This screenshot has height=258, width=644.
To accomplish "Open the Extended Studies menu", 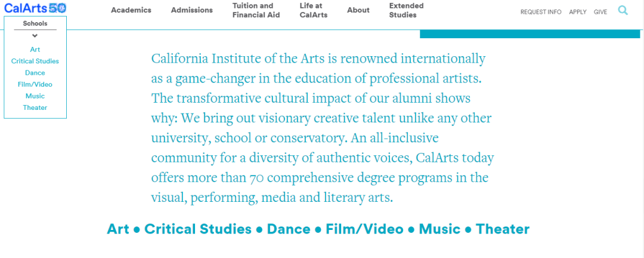I will [x=406, y=10].
